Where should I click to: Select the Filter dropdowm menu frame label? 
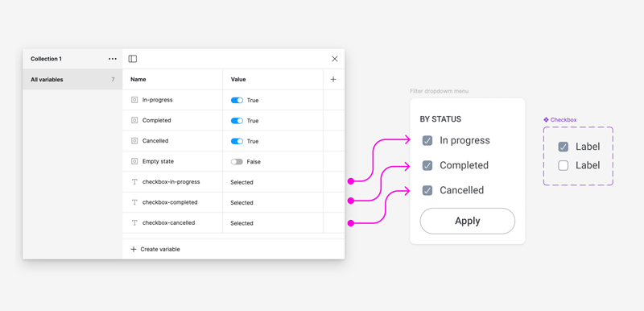point(439,91)
